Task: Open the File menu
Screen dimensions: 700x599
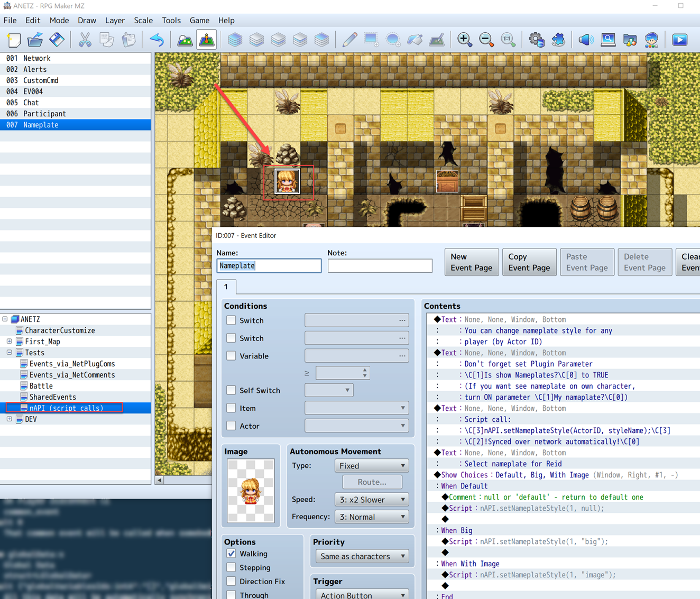Action: (10, 20)
